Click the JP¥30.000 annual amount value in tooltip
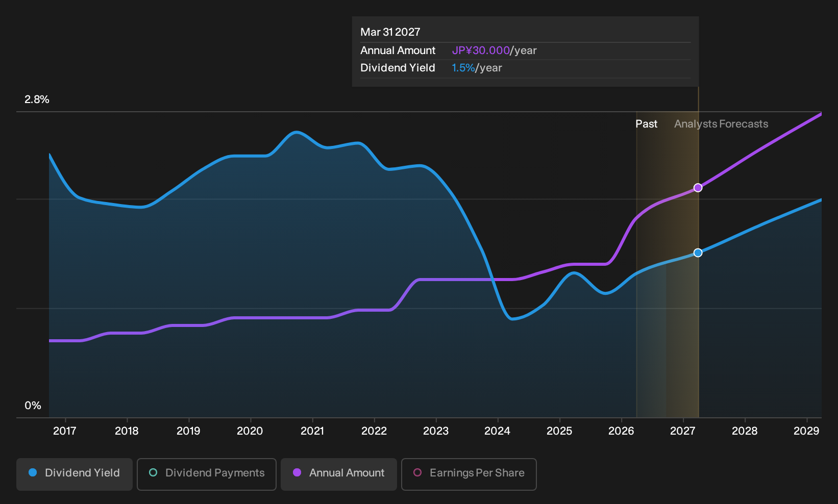Viewport: 838px width, 504px height. [481, 51]
